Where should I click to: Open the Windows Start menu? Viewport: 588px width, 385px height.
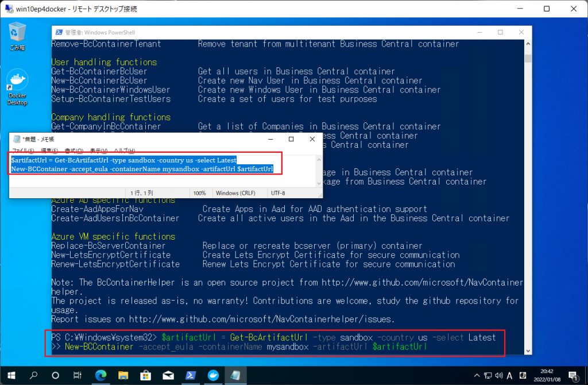[x=11, y=375]
